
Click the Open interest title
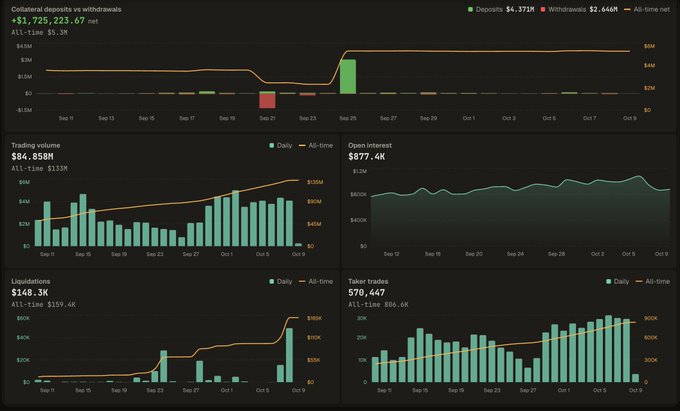click(x=370, y=146)
